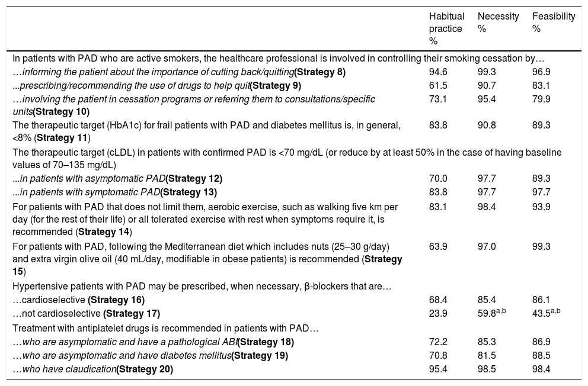Click the Habitual practice % column header
Image resolution: width=588 pixels, height=386 pixels.
446,28
